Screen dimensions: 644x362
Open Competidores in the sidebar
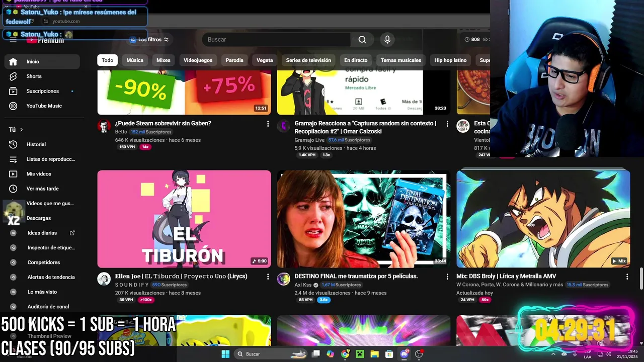click(42, 262)
